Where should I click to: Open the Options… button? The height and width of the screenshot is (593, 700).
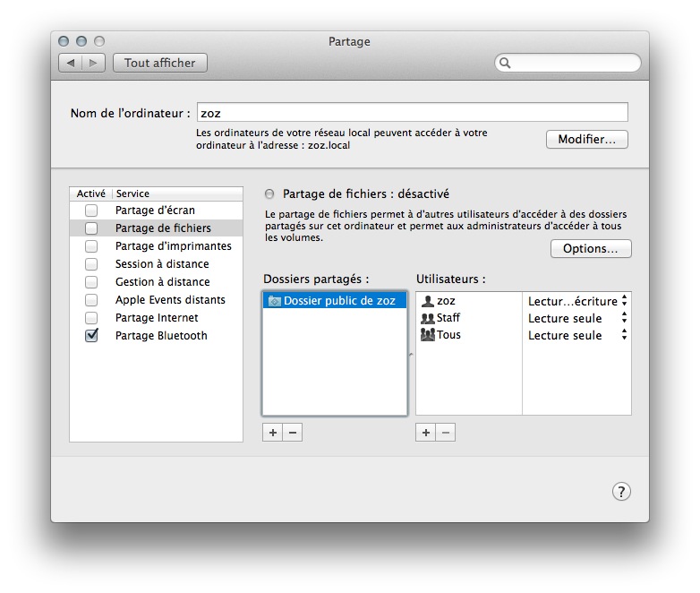[591, 249]
